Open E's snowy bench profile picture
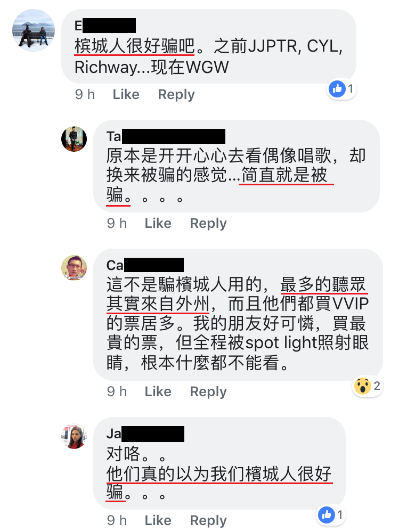The height and width of the screenshot is (532, 399). pyautogui.click(x=33, y=30)
